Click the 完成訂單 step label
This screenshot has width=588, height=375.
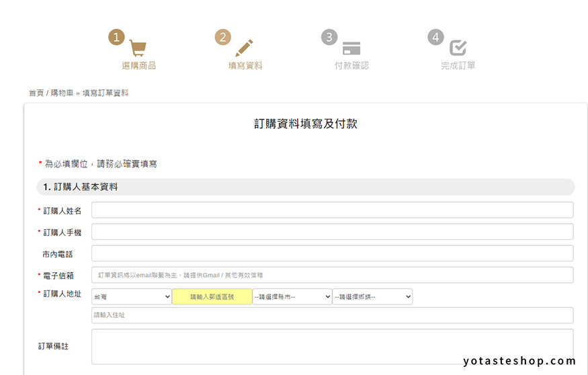click(458, 66)
